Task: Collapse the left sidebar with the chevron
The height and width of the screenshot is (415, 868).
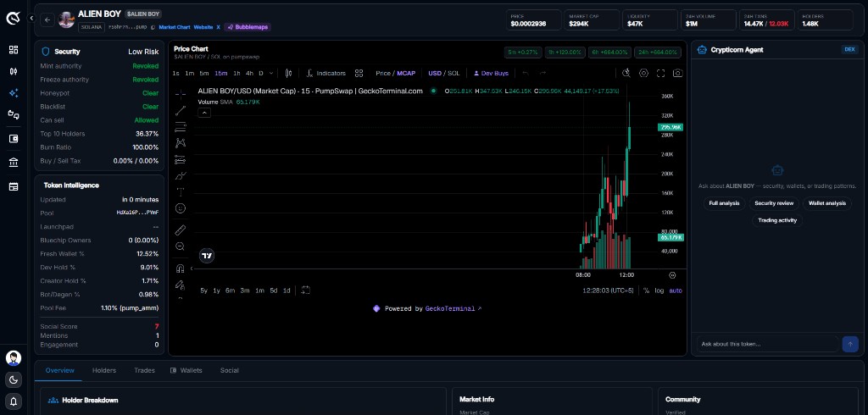Action: click(x=31, y=19)
